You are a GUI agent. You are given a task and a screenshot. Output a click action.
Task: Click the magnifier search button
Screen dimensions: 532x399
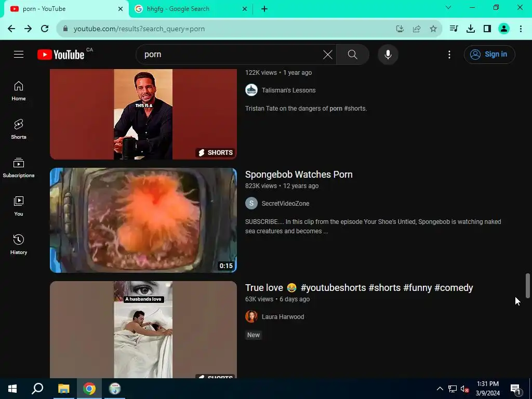353,54
